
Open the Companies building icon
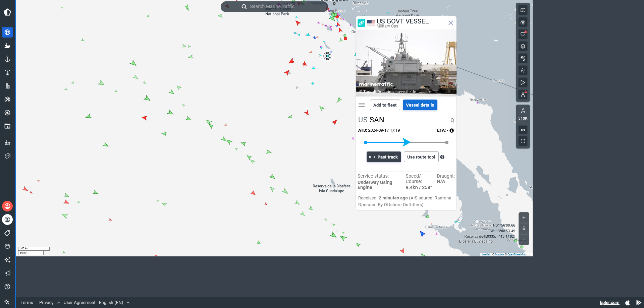(7, 86)
